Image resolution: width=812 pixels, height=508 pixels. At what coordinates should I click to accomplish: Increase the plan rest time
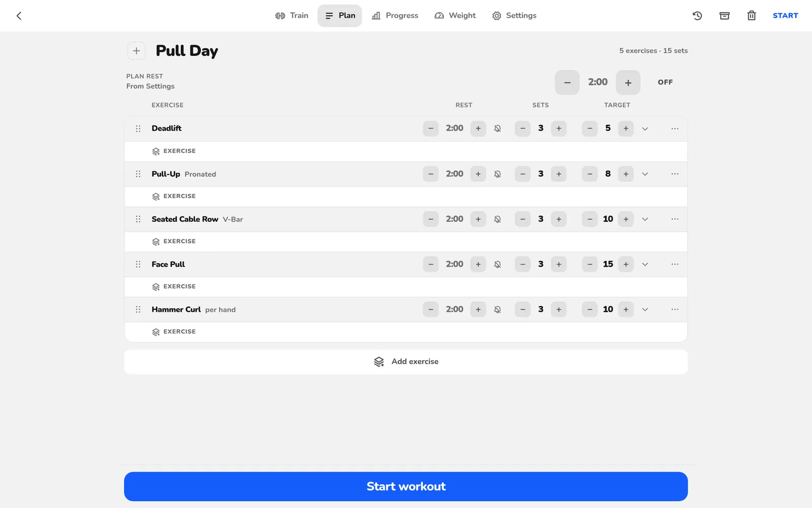628,82
